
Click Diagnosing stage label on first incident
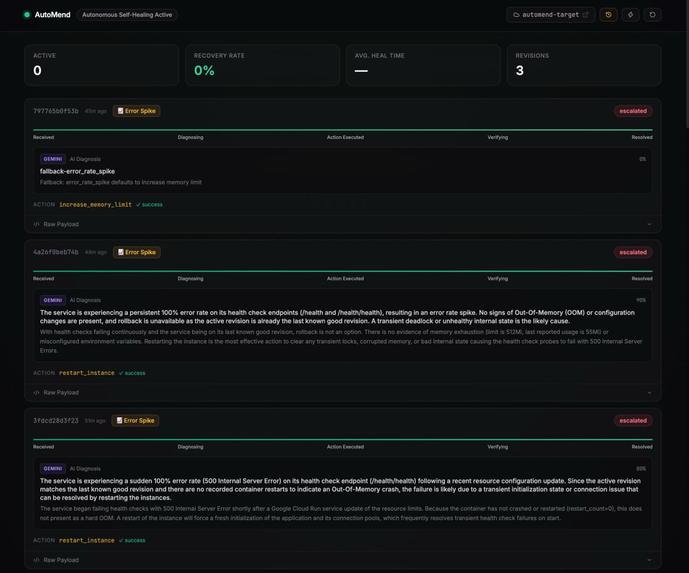tap(190, 138)
